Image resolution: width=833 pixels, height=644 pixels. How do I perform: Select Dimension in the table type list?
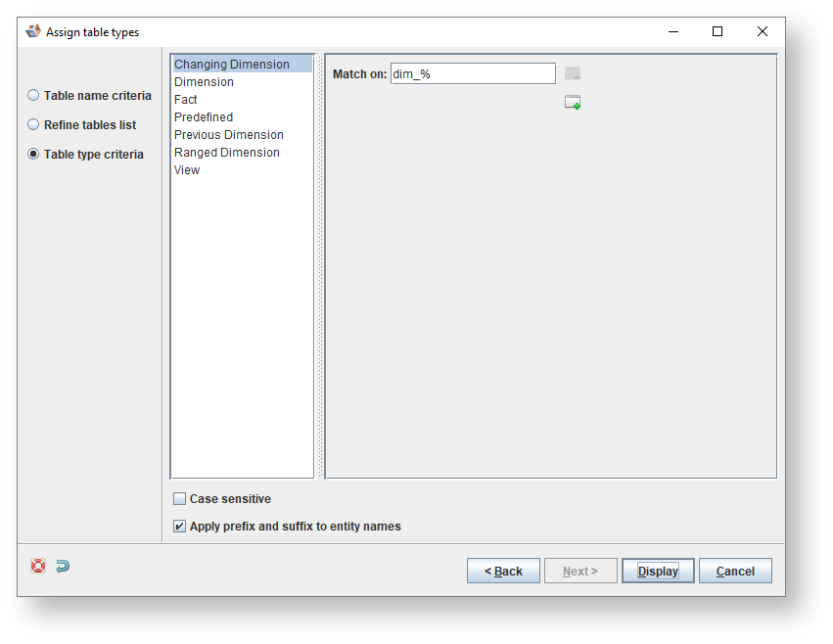point(204,81)
